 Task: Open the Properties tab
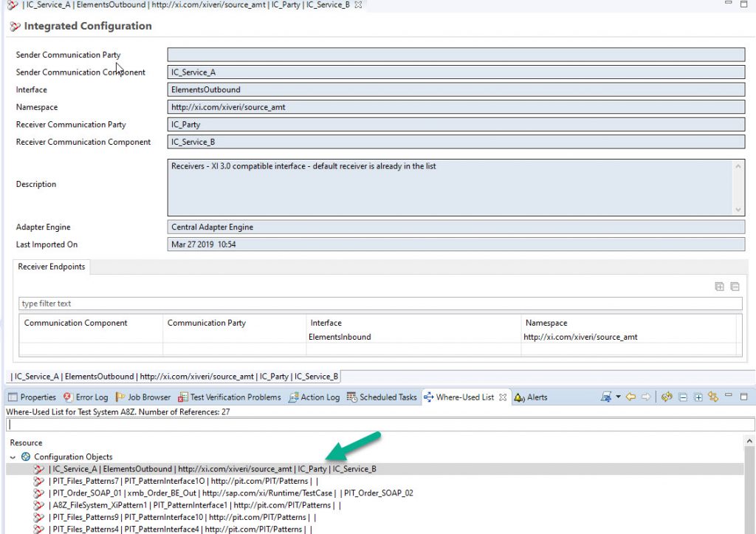(32, 397)
